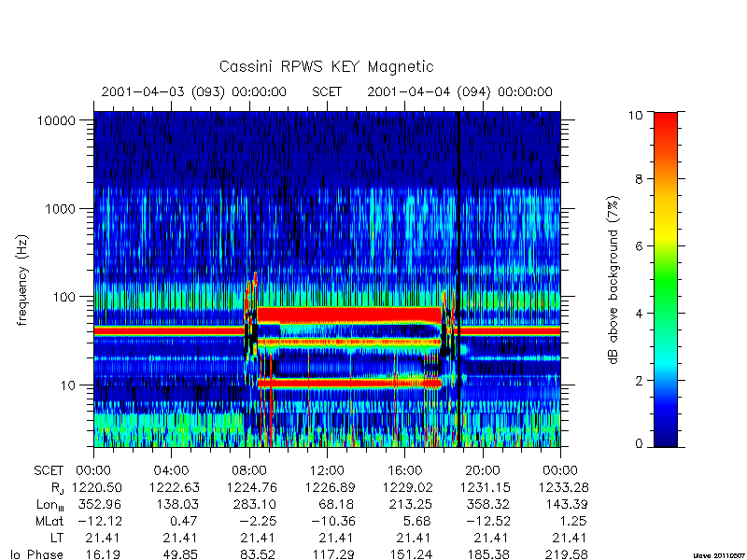Click the "MLat" row label
The height and width of the screenshot is (560, 747).
click(x=49, y=522)
